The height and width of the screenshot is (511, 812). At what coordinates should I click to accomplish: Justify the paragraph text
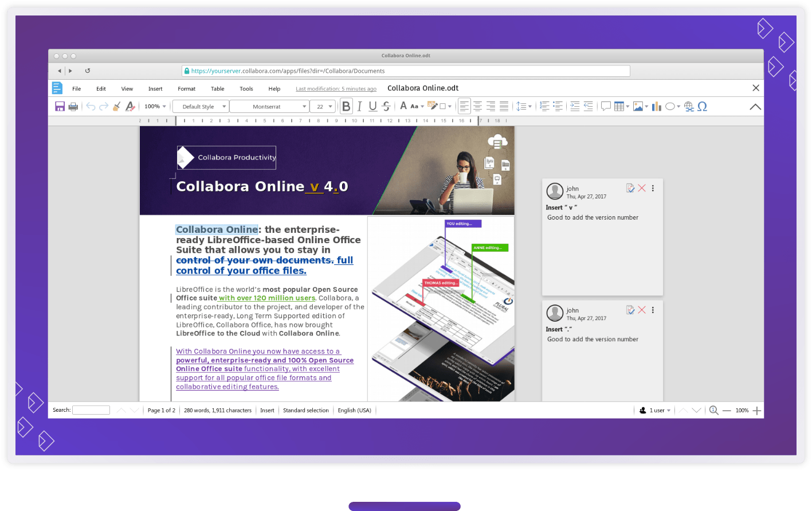(504, 106)
